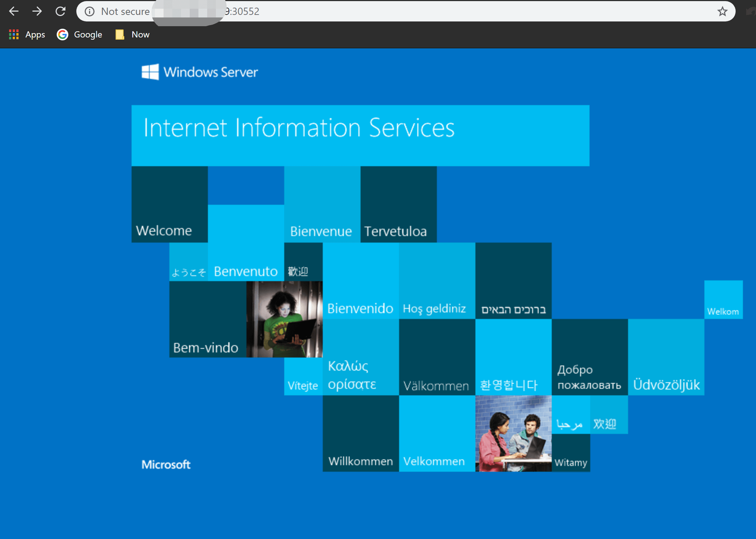Click the Arabic مرحبا tile
This screenshot has height=539, width=756.
[571, 415]
